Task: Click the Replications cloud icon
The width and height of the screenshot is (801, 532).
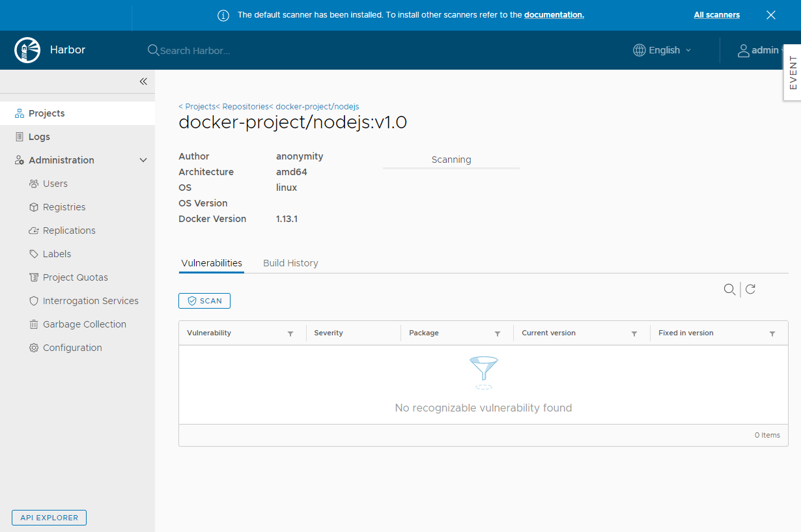Action: [34, 231]
